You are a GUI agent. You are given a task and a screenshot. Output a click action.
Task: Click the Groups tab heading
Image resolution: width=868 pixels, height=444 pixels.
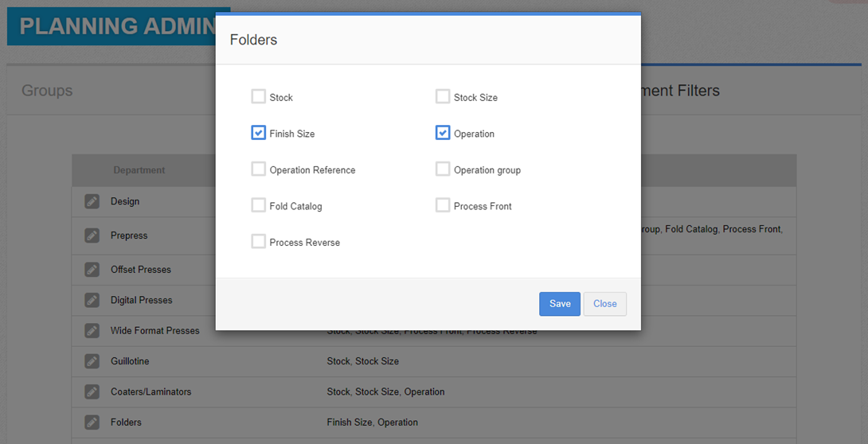[x=47, y=91]
